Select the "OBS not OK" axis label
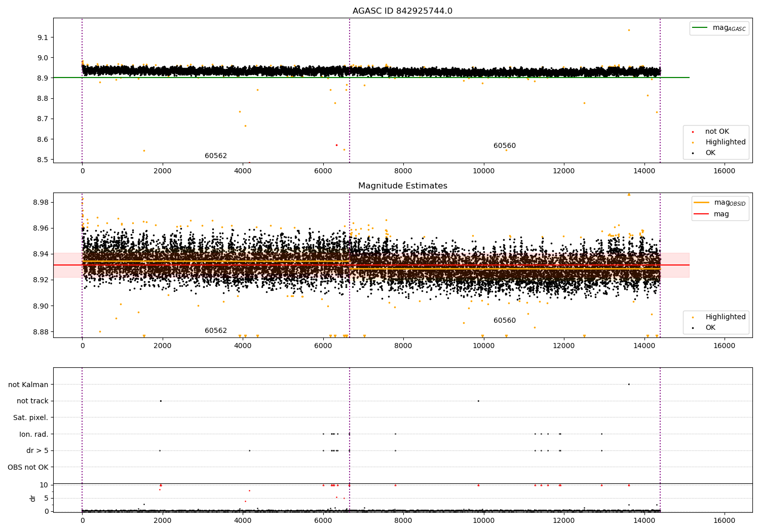The width and height of the screenshot is (760, 532). [28, 467]
